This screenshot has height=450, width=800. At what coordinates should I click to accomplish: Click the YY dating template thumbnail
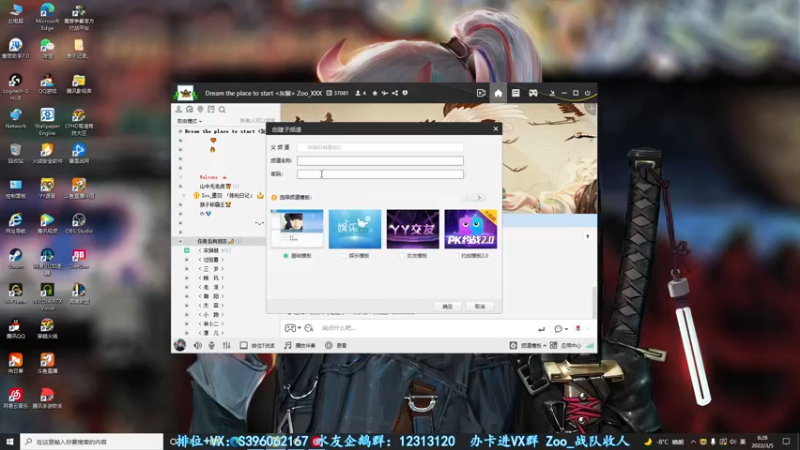point(413,229)
